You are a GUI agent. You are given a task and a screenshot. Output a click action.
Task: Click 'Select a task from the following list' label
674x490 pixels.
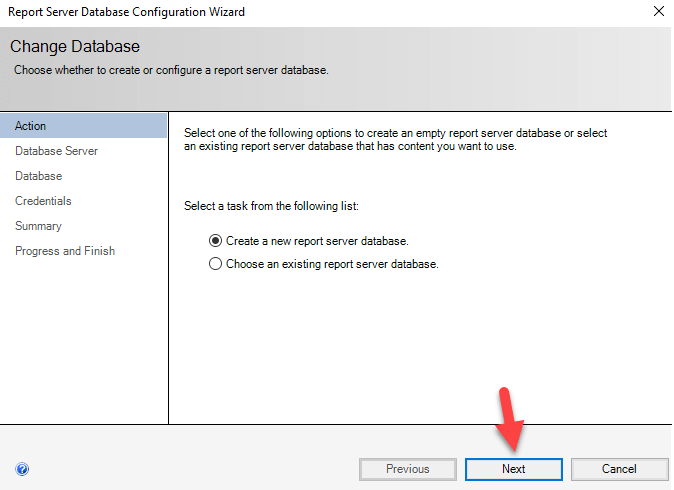point(271,206)
